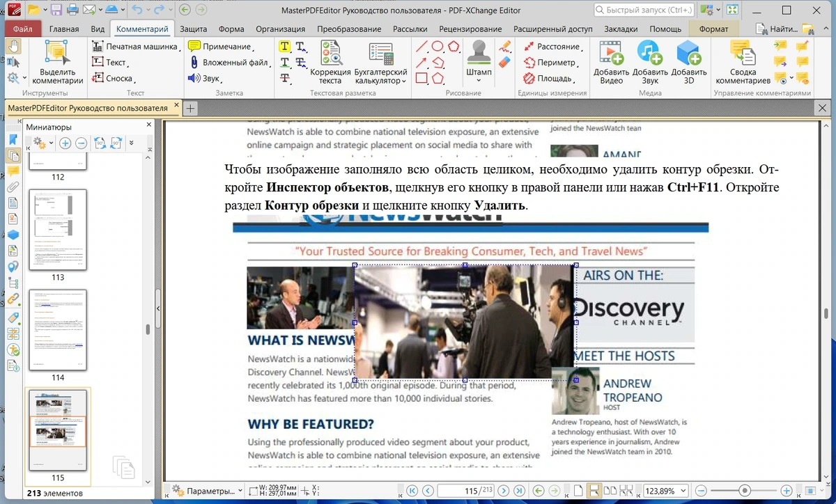Choose the Pencil drawing tool
The height and width of the screenshot is (504, 836).
click(506, 47)
